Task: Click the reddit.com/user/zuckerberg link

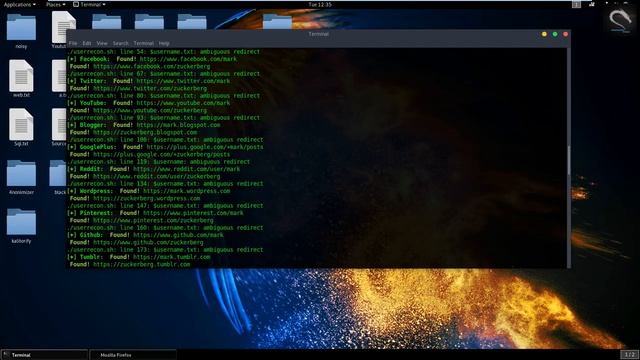Action: tap(156, 176)
